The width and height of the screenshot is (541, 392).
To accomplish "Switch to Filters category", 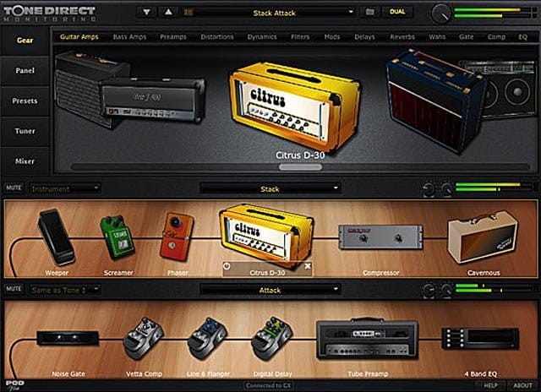I will (x=300, y=37).
